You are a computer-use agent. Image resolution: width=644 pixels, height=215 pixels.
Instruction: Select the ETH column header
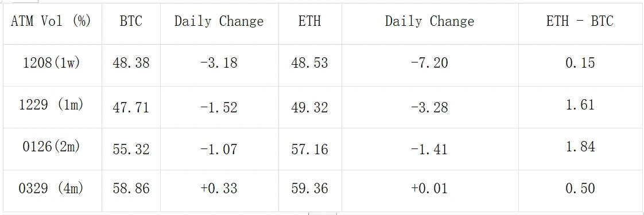click(x=310, y=21)
